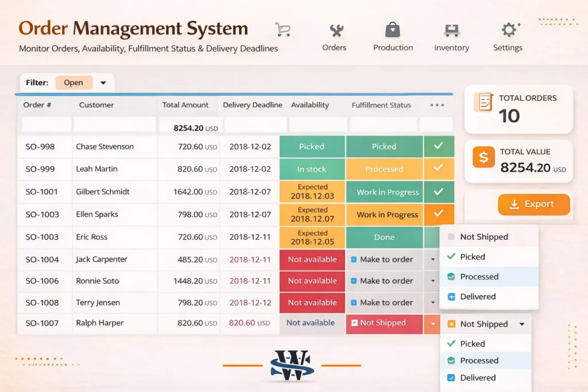
Task: Open Make to order dropdown for Jack Carpenter
Action: [433, 259]
